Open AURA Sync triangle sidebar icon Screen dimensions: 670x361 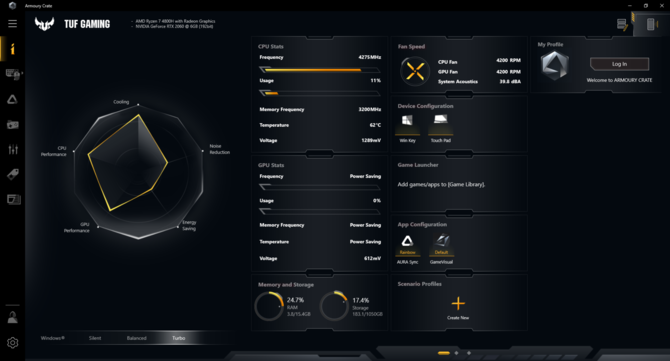(12, 100)
